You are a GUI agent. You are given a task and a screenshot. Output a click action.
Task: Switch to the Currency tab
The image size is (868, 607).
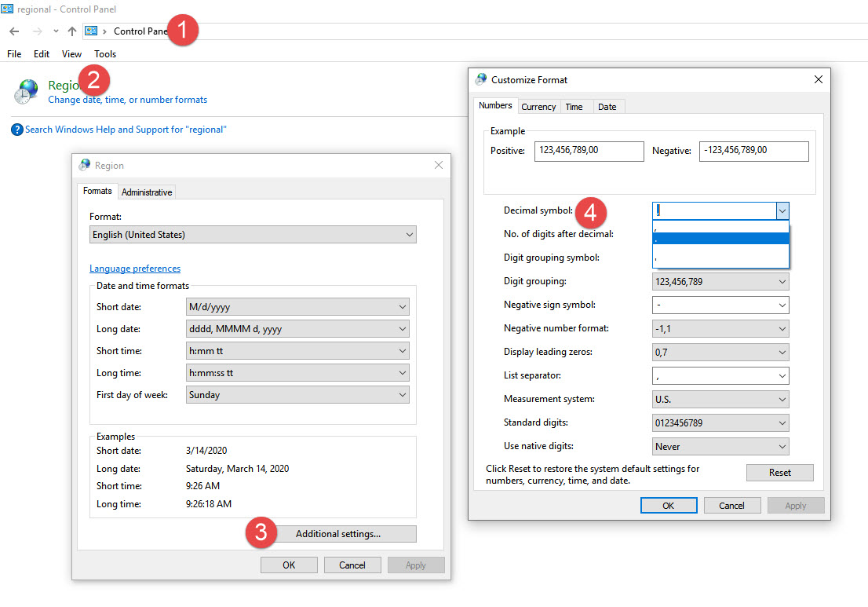538,107
